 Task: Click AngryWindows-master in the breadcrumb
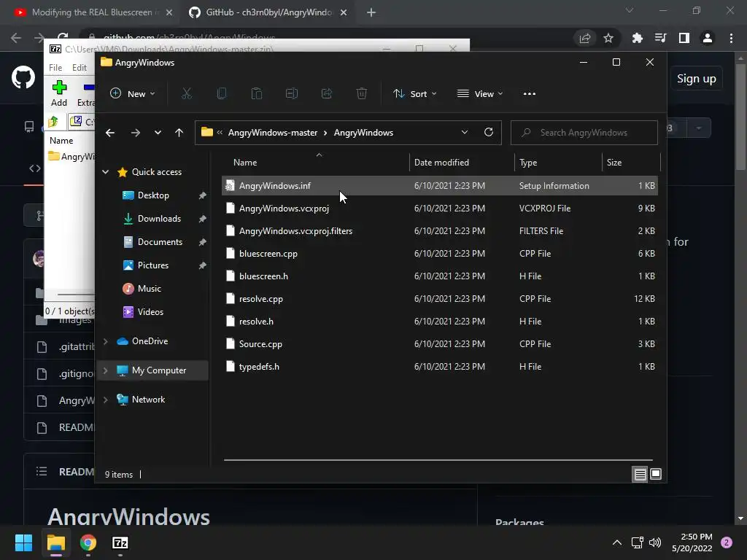(x=273, y=133)
